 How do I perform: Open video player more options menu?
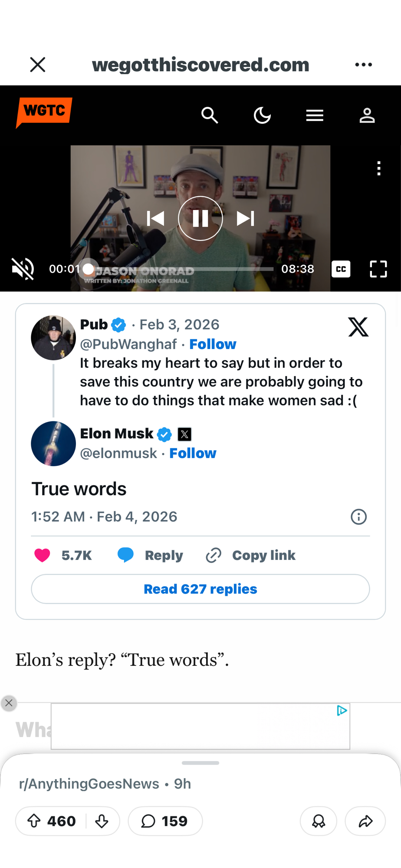point(379,168)
